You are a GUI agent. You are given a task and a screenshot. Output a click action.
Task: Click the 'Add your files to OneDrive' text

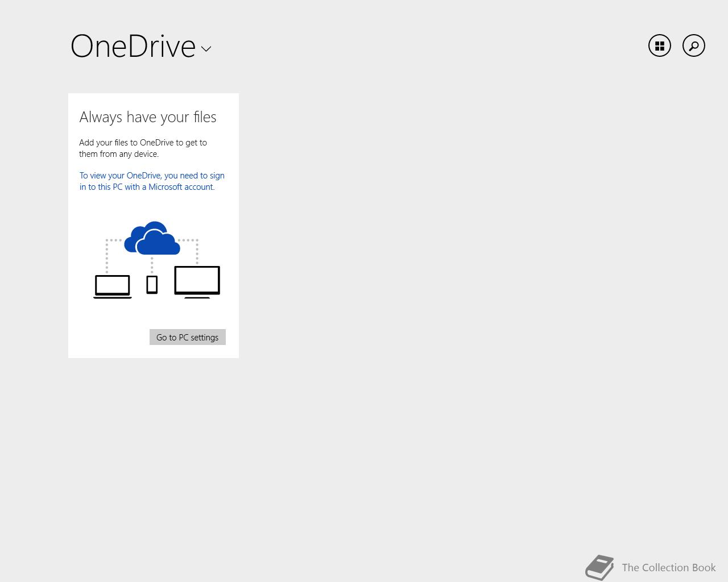[143, 148]
